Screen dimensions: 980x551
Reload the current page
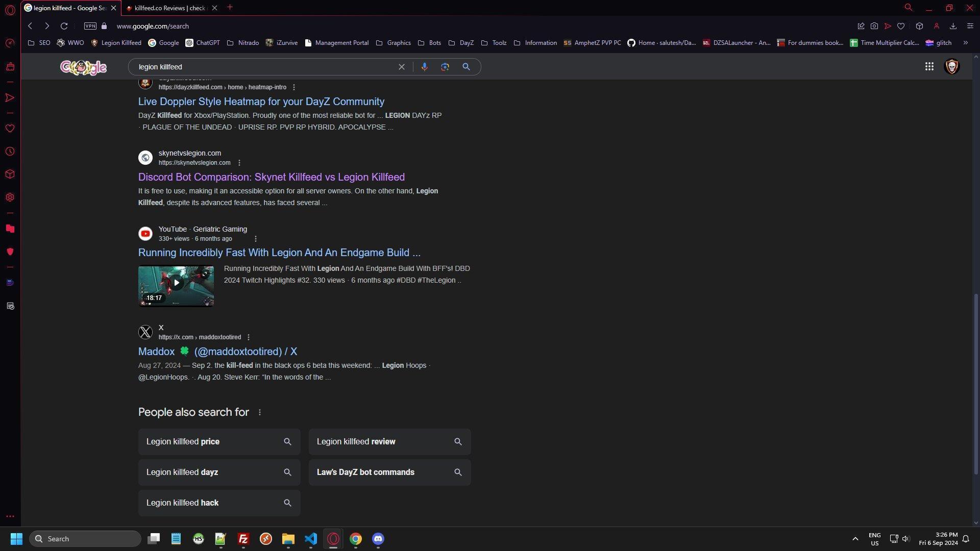(64, 26)
